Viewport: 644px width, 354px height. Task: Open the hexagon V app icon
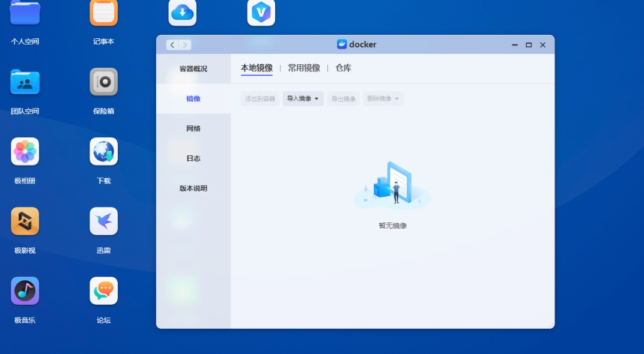[261, 13]
